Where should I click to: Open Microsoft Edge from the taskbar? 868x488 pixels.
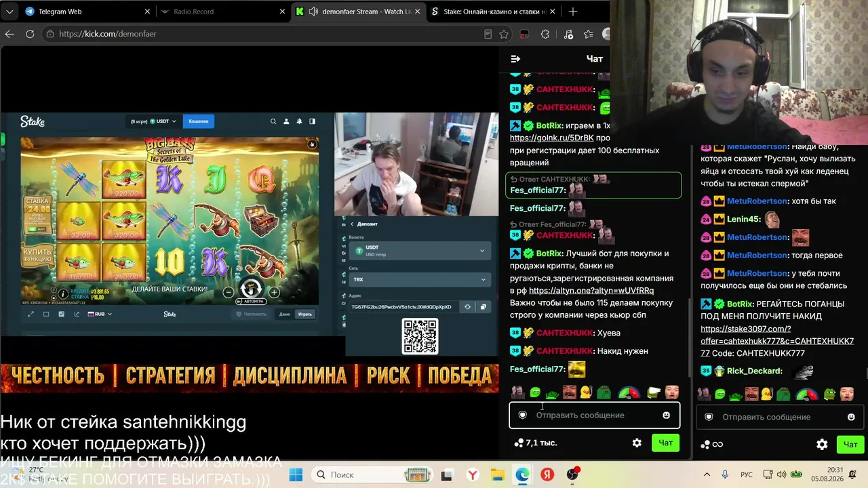[x=522, y=474]
